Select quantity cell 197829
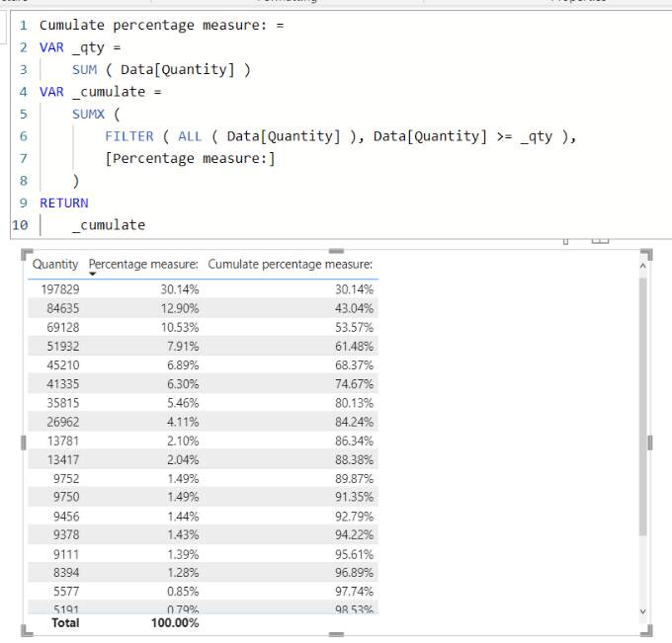This screenshot has width=672, height=643. point(60,289)
